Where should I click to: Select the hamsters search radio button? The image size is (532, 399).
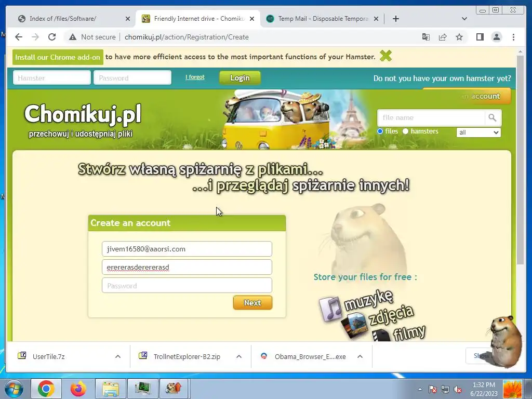click(x=405, y=131)
